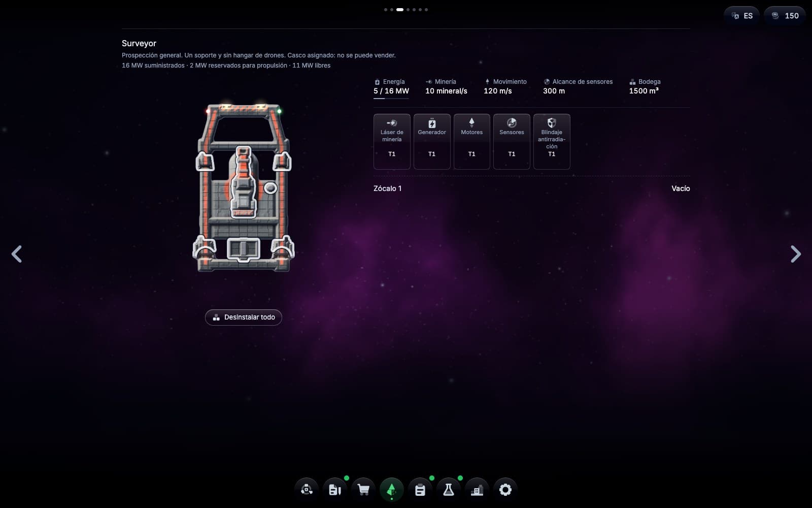
Task: Select the active page indicator dot at top
Action: (400, 10)
